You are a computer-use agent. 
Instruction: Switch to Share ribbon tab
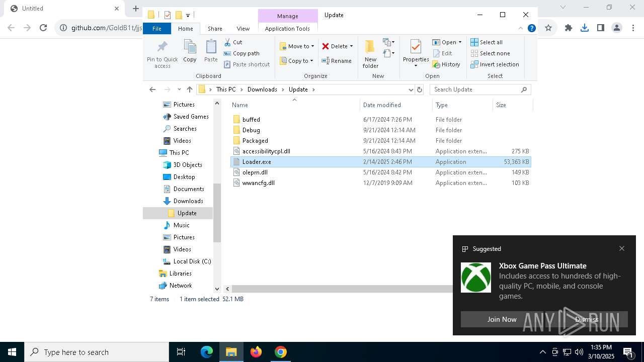click(215, 29)
